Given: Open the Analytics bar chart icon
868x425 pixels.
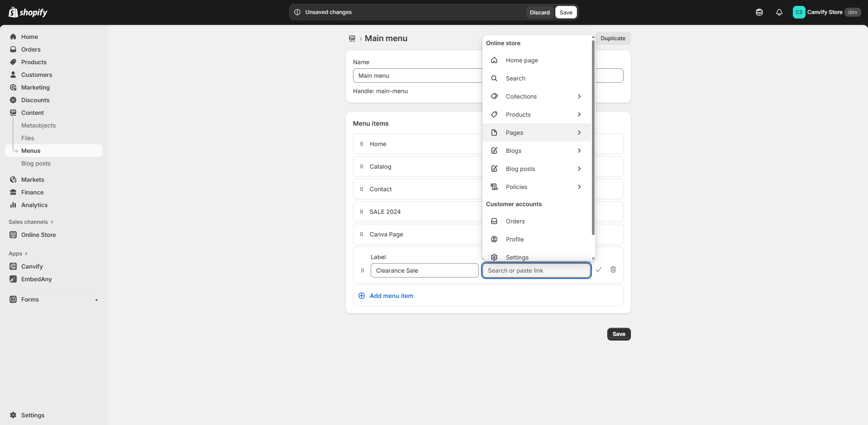Looking at the screenshot, I should tap(13, 205).
